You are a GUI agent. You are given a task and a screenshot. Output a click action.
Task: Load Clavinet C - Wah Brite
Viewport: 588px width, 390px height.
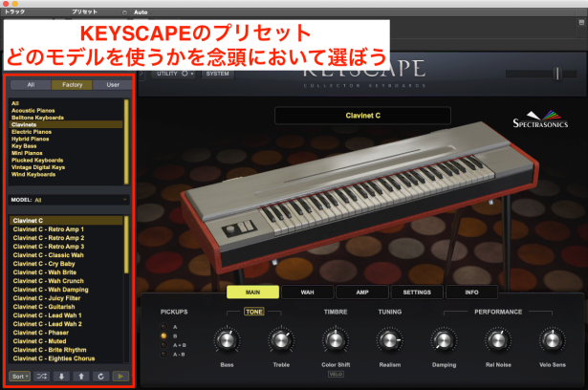(66, 272)
